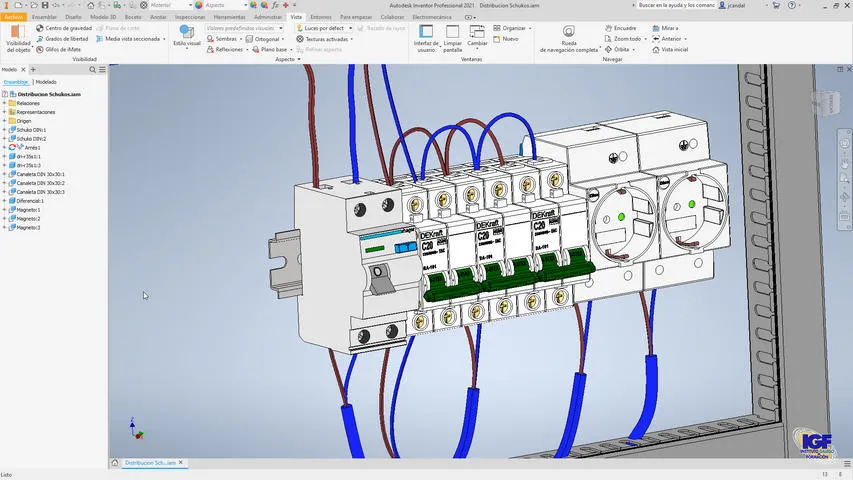Click the fx parameters icon
This screenshot has width=853, height=480.
275,5
